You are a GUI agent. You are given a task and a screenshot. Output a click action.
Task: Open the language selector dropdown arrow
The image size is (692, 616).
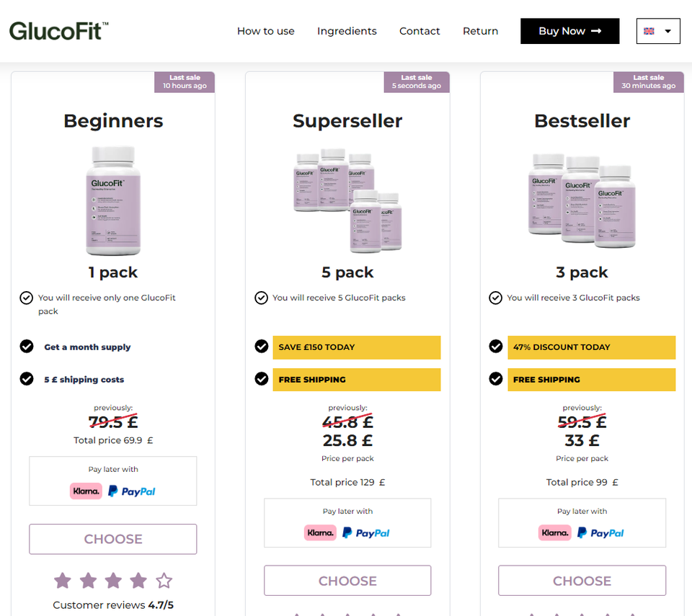(668, 31)
